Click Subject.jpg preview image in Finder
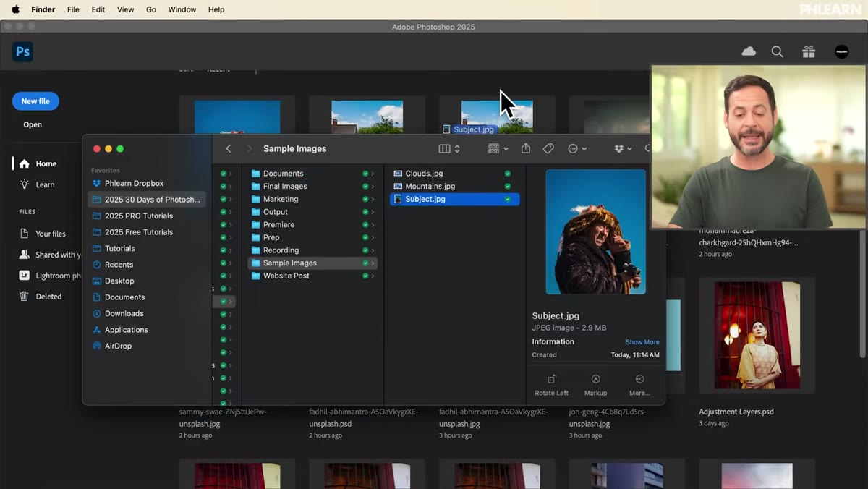The width and height of the screenshot is (868, 489). point(596,231)
